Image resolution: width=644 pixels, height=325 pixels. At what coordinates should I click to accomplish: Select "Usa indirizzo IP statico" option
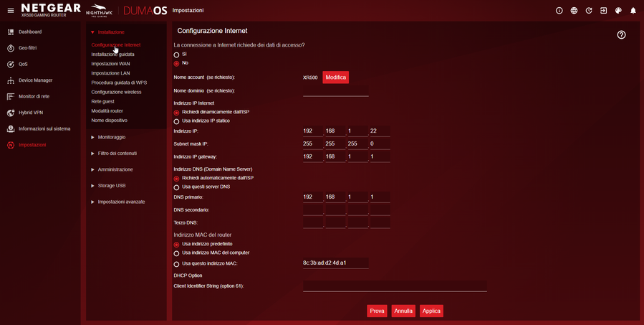click(x=177, y=121)
